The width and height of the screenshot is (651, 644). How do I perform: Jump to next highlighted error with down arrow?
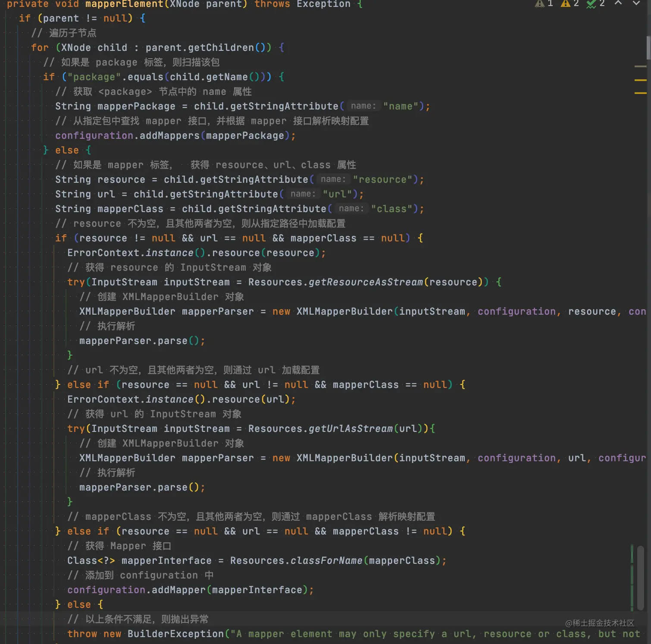pos(636,3)
